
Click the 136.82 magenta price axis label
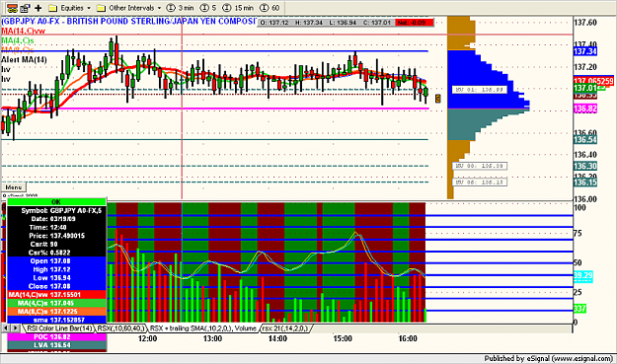click(x=585, y=109)
